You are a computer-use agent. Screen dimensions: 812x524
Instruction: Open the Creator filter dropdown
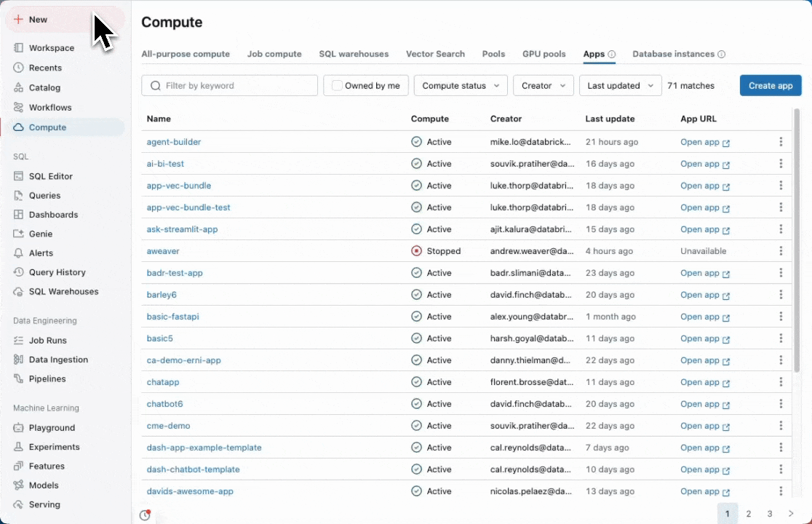point(544,85)
